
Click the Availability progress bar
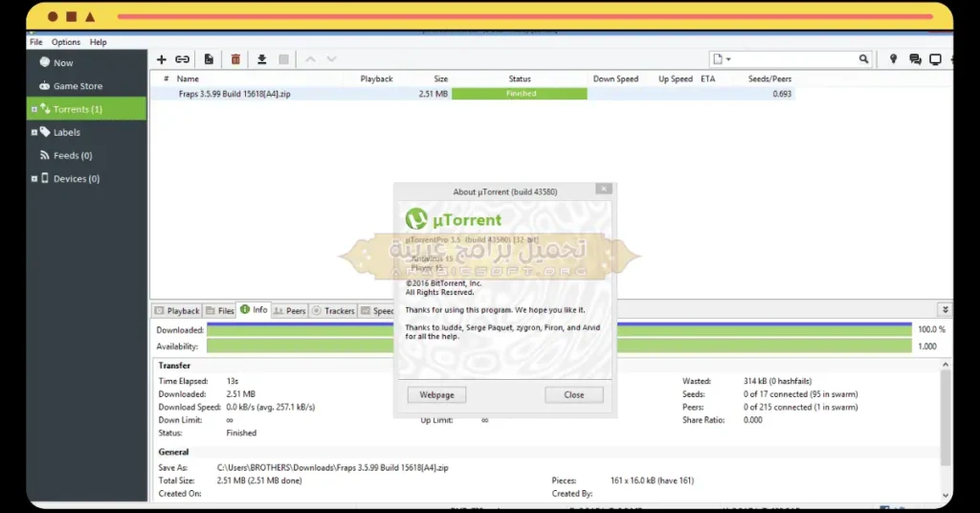point(559,346)
